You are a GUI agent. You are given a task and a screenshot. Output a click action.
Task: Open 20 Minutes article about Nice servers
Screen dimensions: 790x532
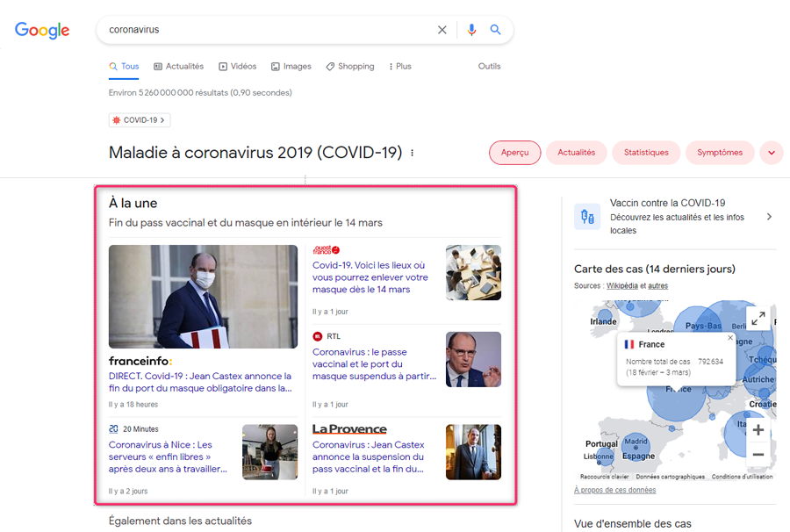pyautogui.click(x=168, y=457)
